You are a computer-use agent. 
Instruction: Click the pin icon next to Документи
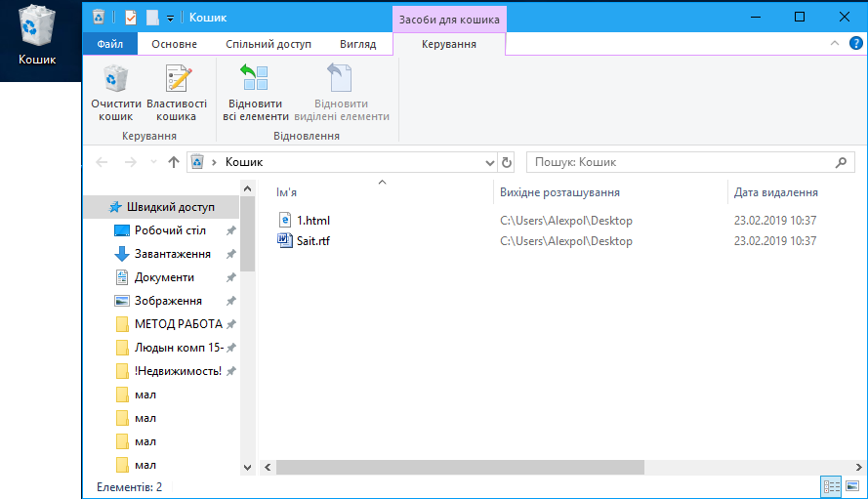(x=231, y=277)
